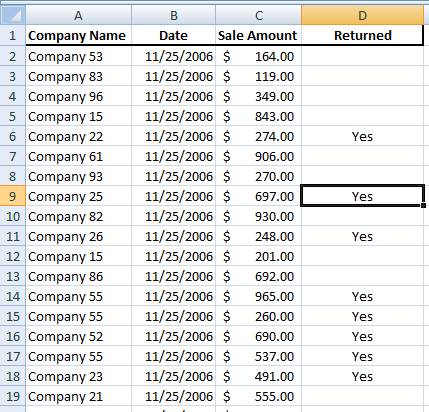Screen dimensions: 429x412
Task: Select row 19 header
Action: (13, 396)
